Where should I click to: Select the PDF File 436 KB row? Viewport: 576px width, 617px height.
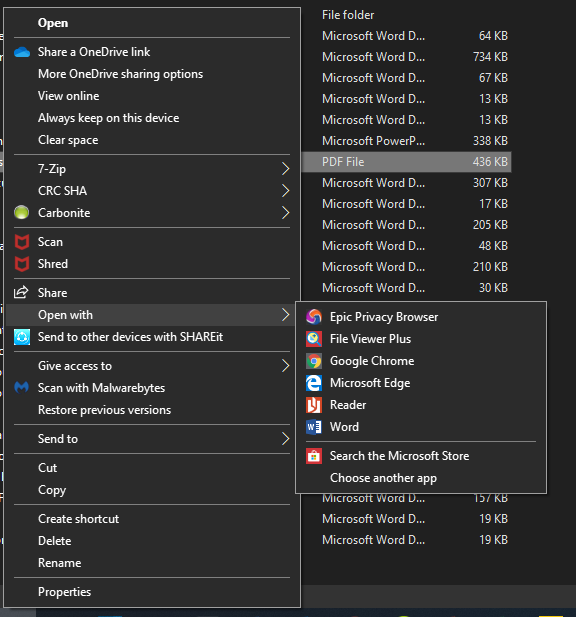407,162
